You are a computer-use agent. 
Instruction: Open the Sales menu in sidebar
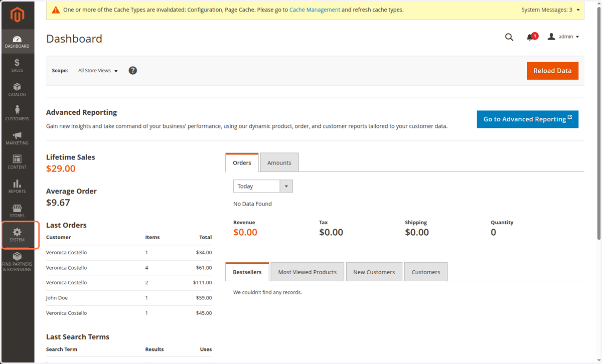tap(17, 66)
